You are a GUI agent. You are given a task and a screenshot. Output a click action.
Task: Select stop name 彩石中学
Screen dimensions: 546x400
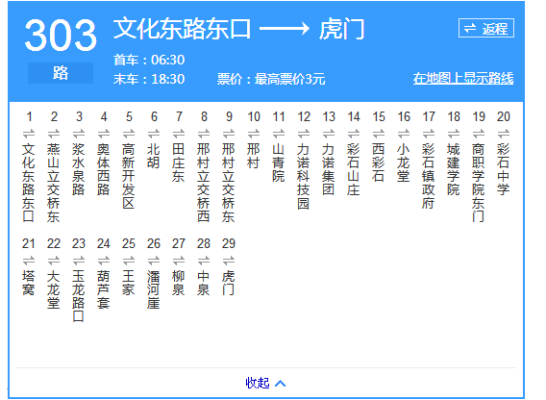coord(503,169)
